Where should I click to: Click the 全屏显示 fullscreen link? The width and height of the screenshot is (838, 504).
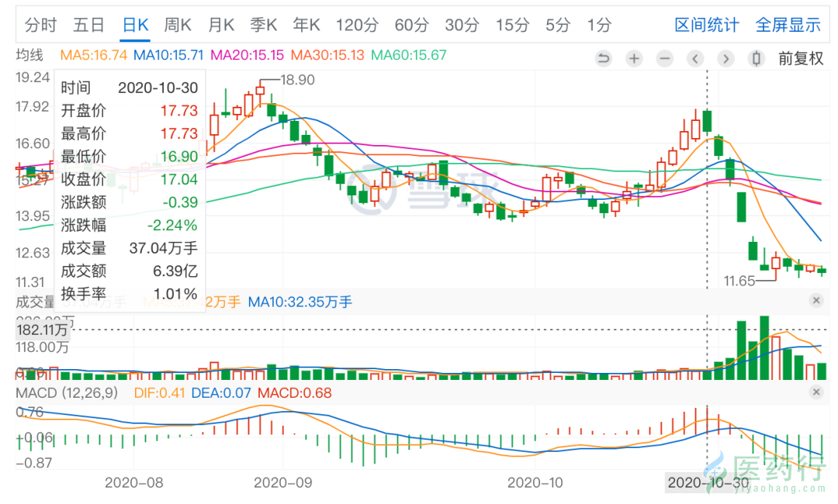click(x=788, y=25)
